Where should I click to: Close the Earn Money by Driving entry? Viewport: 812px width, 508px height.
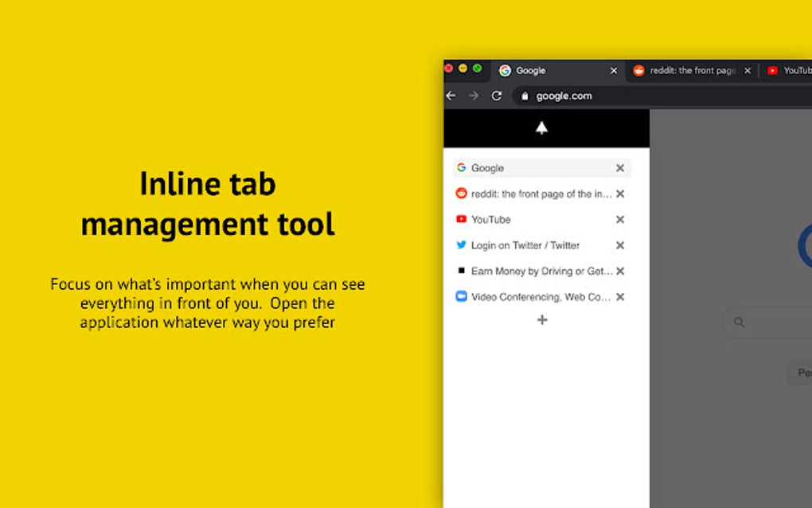pyautogui.click(x=620, y=271)
